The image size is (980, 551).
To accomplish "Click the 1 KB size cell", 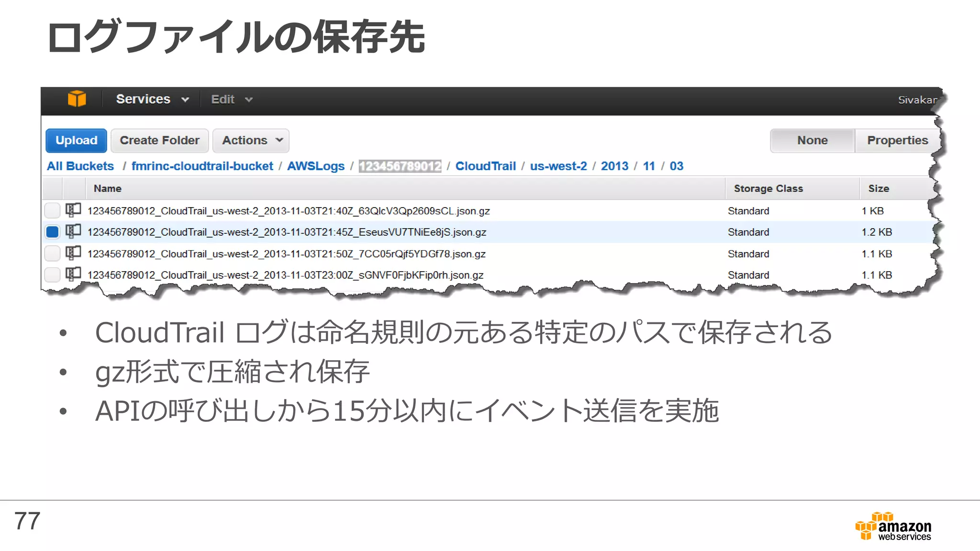I will [873, 211].
